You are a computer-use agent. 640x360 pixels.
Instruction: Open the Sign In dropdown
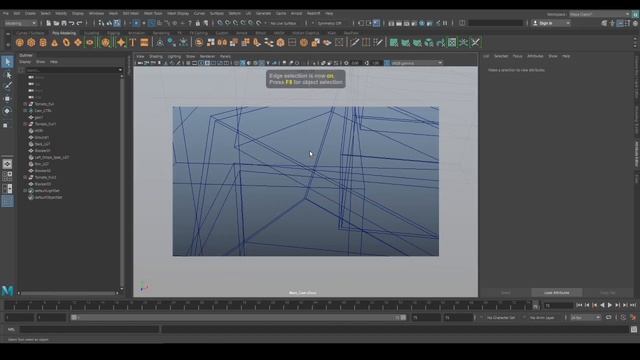(x=551, y=23)
